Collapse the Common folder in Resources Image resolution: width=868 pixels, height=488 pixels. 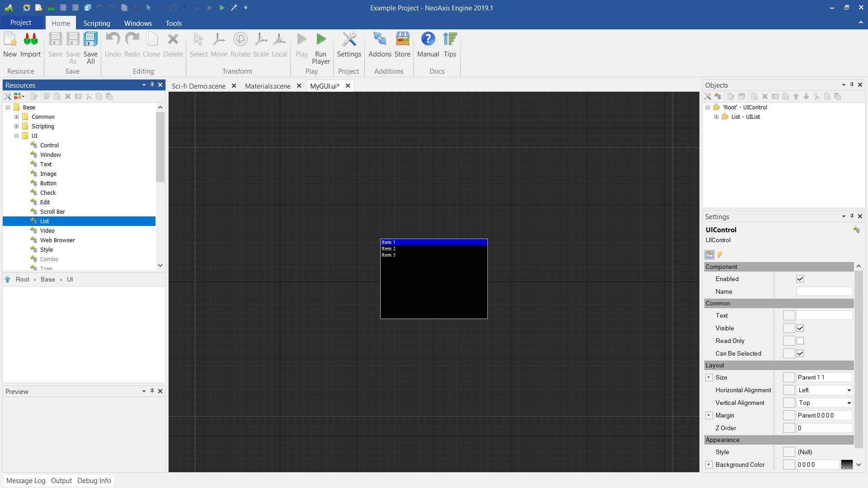coord(16,117)
